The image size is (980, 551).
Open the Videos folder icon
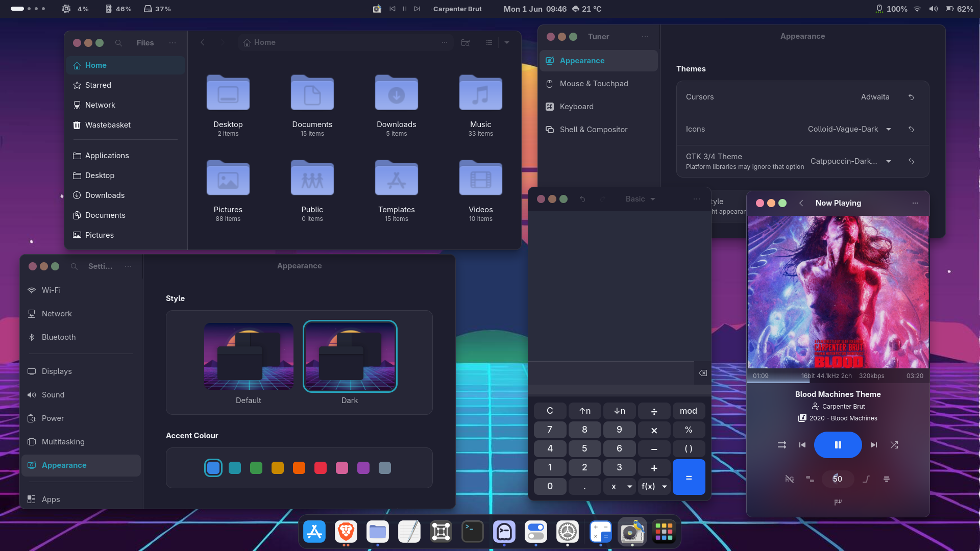point(481,178)
